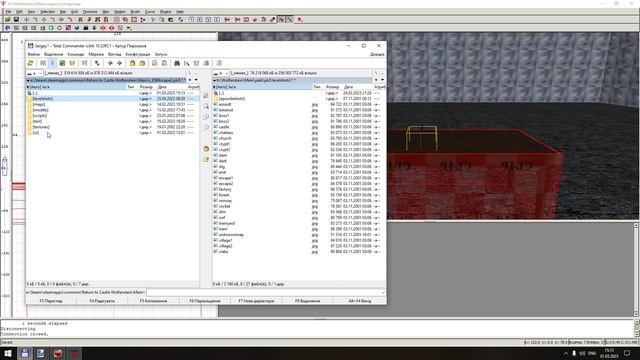The image size is (640, 360).
Task: Select the unknownmap file in right panel
Action: [231, 235]
